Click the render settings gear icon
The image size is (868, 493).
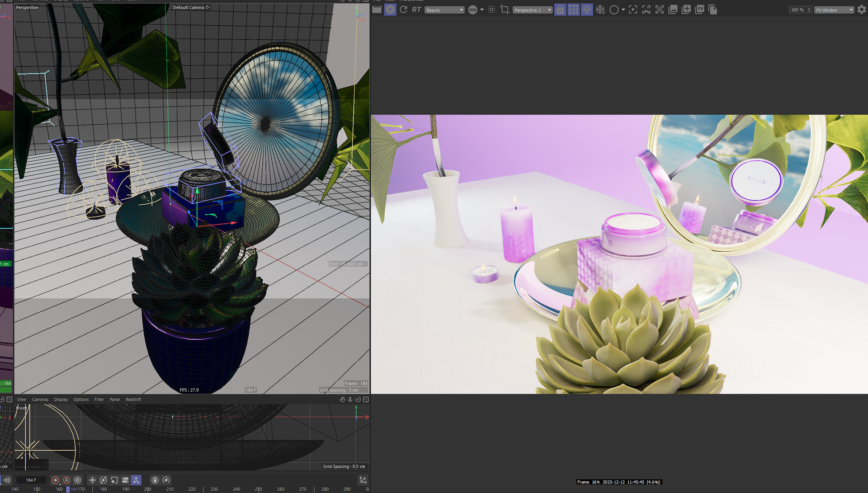click(862, 9)
